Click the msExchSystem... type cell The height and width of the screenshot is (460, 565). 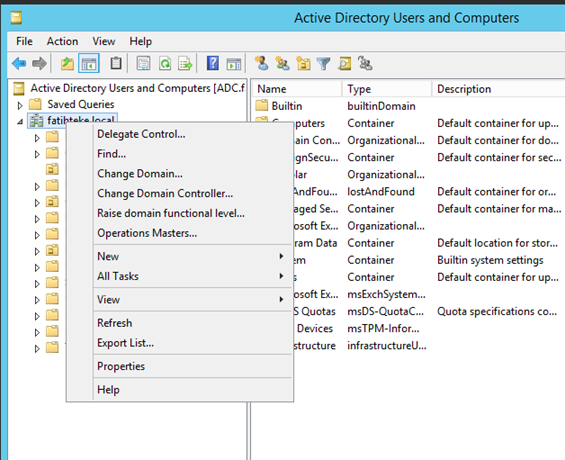coord(386,294)
